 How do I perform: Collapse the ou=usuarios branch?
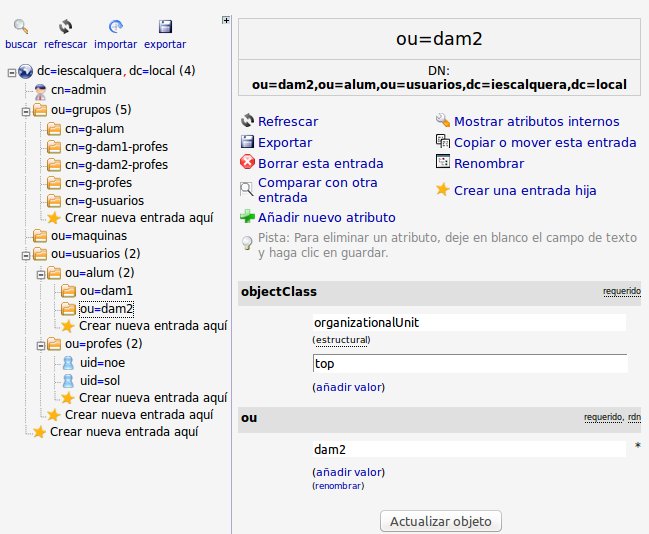pyautogui.click(x=26, y=256)
